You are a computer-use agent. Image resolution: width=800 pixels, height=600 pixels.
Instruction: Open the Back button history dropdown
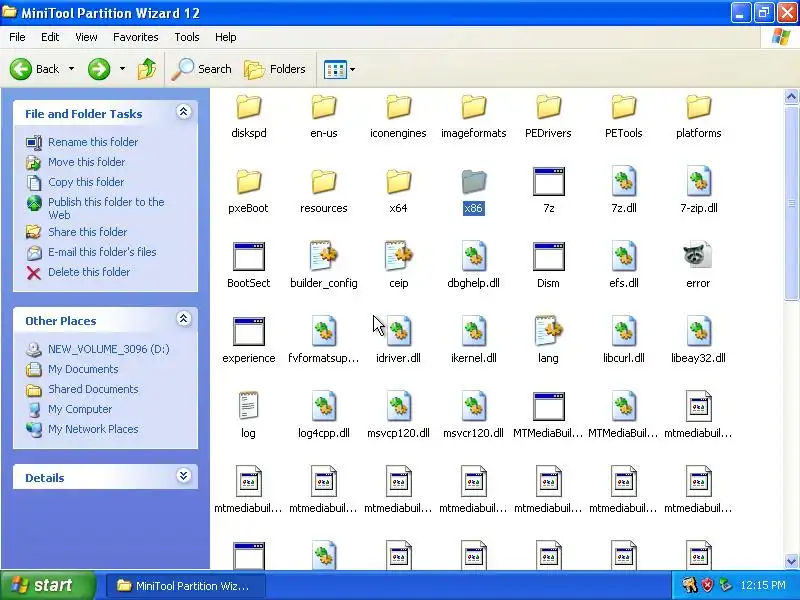click(71, 69)
